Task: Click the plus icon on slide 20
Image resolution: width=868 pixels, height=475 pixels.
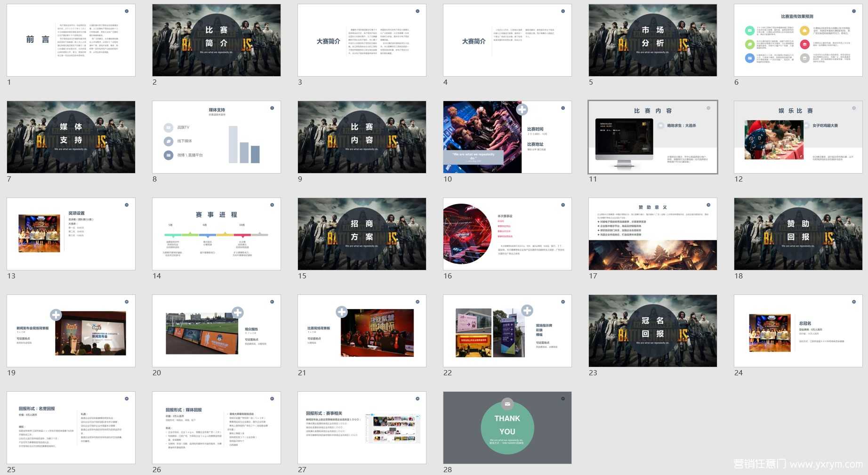Action: 238,312
